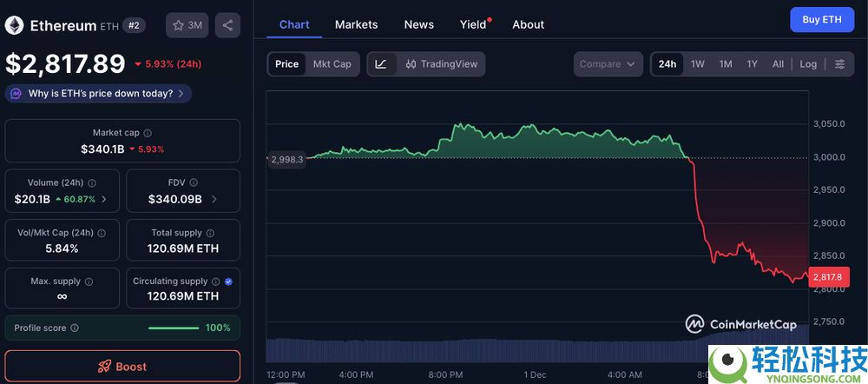Click the Profile score progress bar
Screen dimensions: 868x384
tap(174, 328)
